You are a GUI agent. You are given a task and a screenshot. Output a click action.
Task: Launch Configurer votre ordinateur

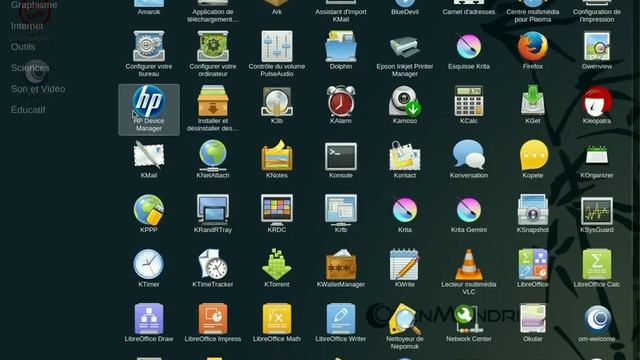click(x=213, y=54)
